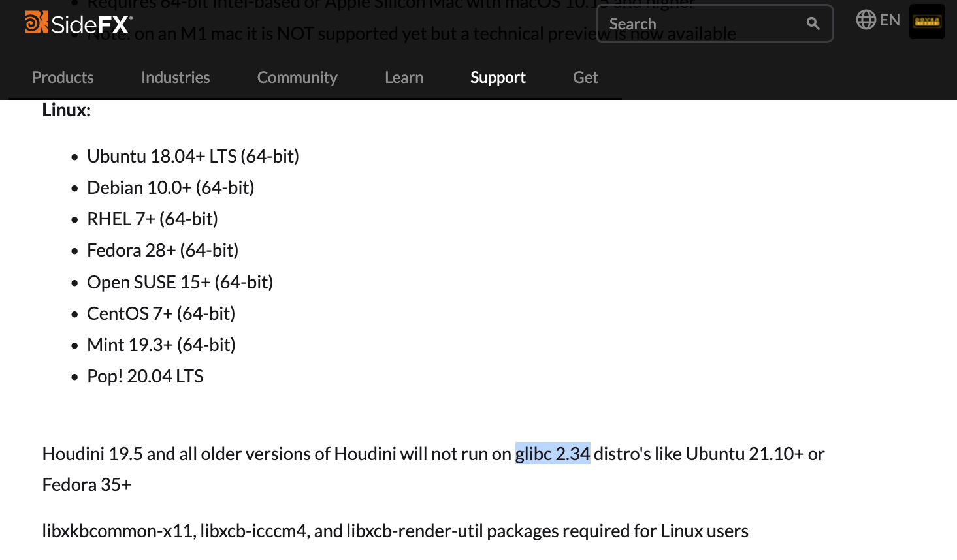Click the 'Fedora 35+' text

[87, 484]
